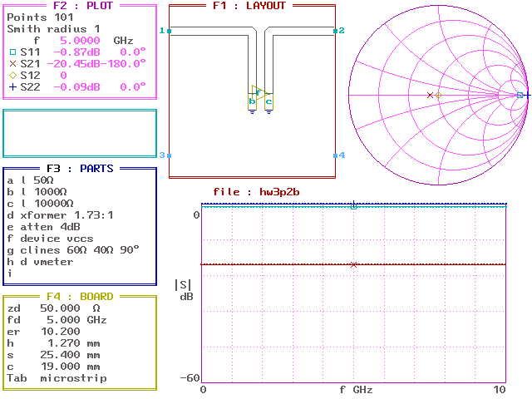Click the S22 readout -0.09dB
Screen dimensions: 532x399
click(x=77, y=86)
